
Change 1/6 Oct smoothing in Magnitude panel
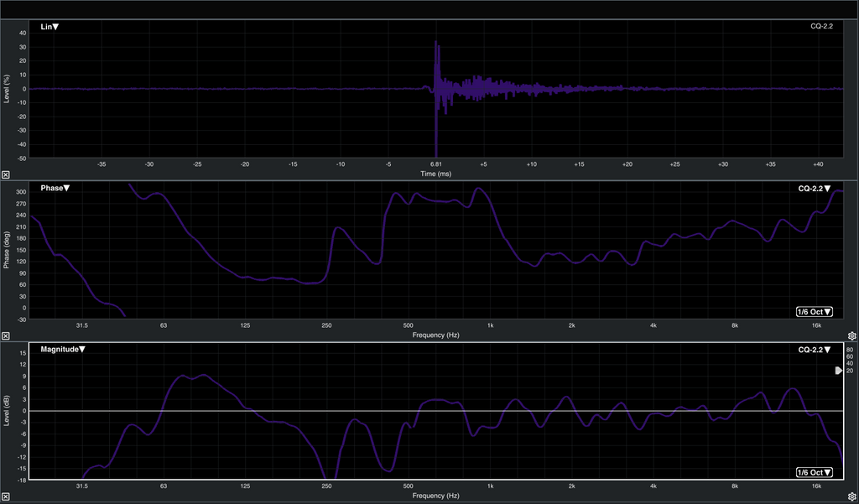coord(814,472)
